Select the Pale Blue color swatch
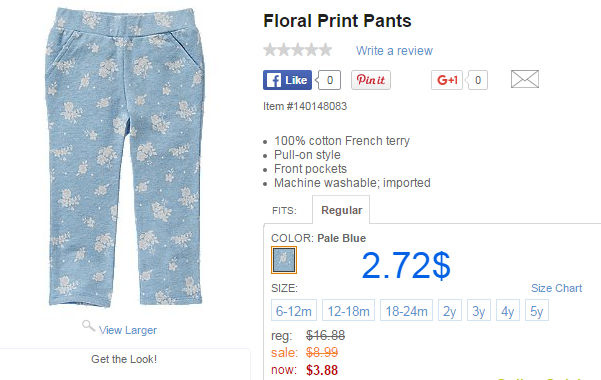The height and width of the screenshot is (380, 601). click(x=284, y=260)
